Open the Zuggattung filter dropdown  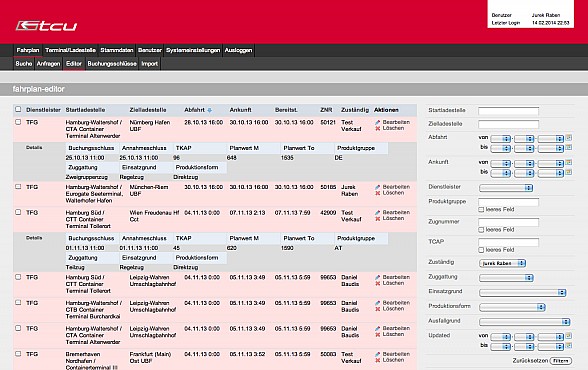coord(506,278)
